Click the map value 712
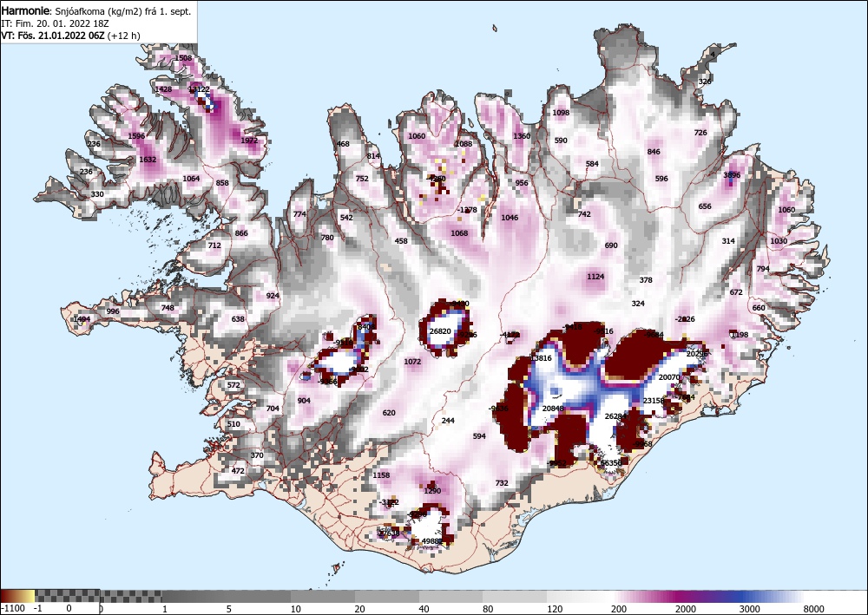 point(214,245)
